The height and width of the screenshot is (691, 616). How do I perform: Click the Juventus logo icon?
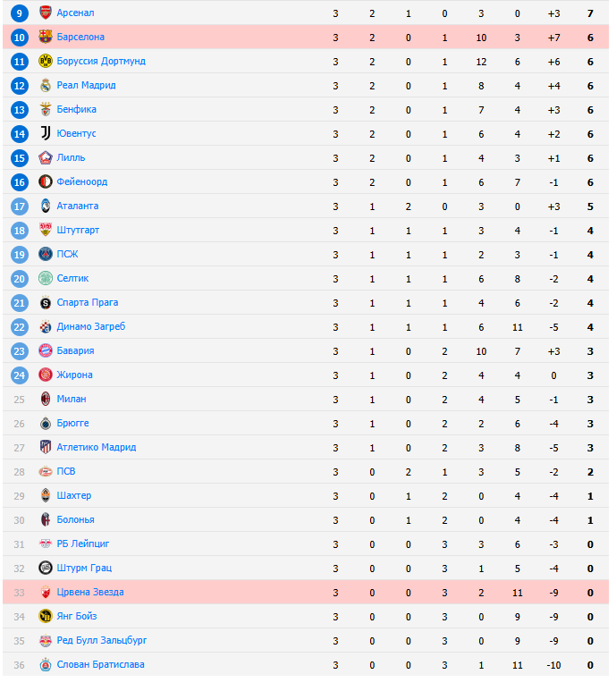pyautogui.click(x=46, y=133)
